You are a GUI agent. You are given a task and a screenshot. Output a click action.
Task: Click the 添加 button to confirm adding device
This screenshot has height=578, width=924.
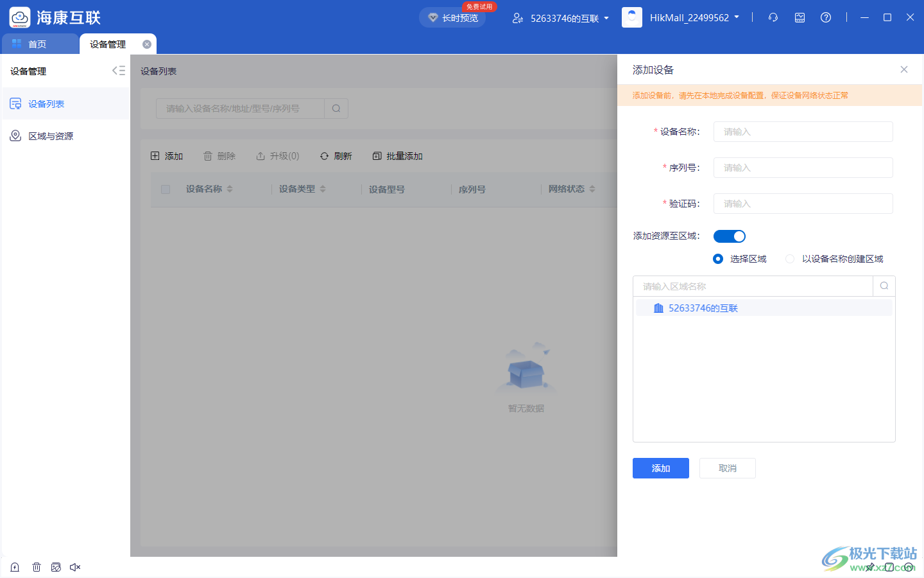(660, 468)
